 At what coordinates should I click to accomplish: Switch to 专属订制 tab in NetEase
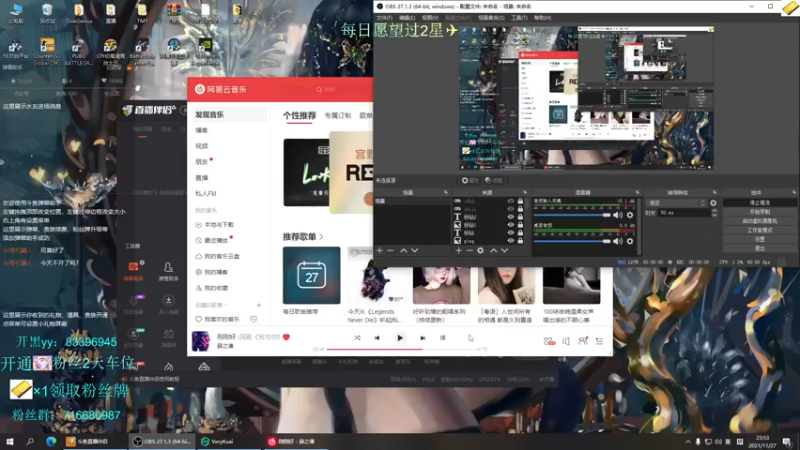pyautogui.click(x=338, y=116)
